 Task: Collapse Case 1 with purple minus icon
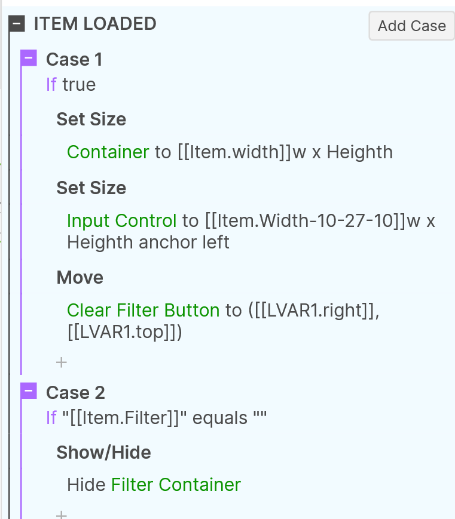[x=29, y=58]
